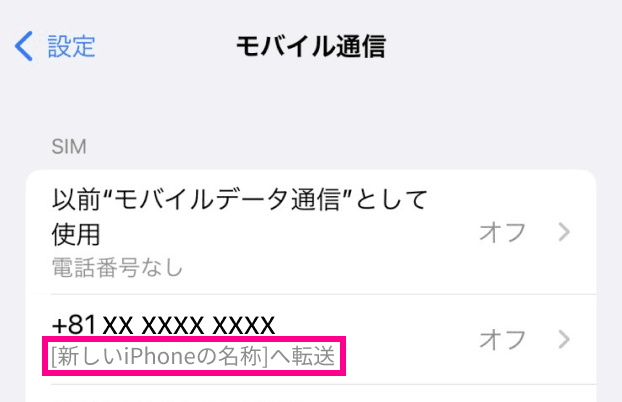This screenshot has height=402, width=622.
Task: Tap the +81 country code text
Action: [x=74, y=325]
